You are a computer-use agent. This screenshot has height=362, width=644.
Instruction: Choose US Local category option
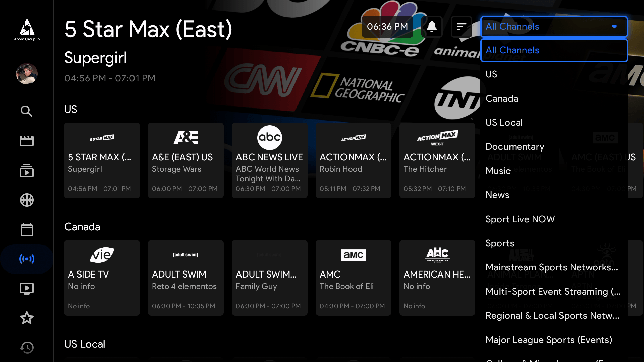coord(554,123)
